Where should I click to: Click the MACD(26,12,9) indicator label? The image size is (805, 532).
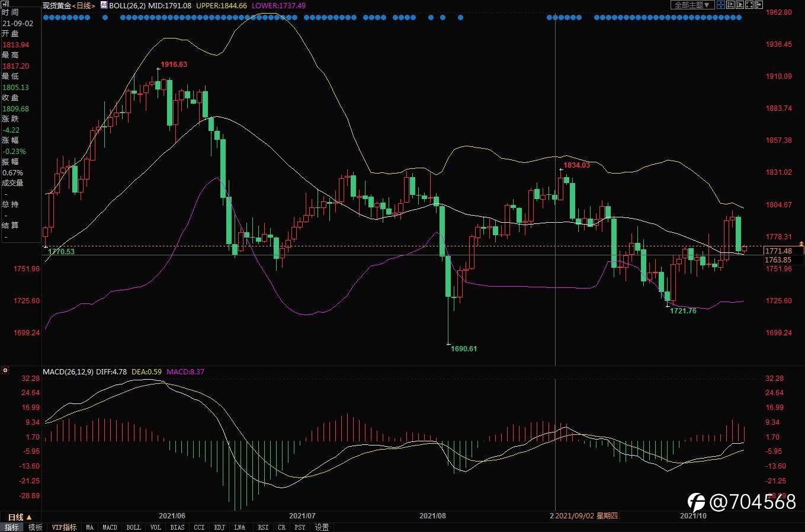click(68, 372)
